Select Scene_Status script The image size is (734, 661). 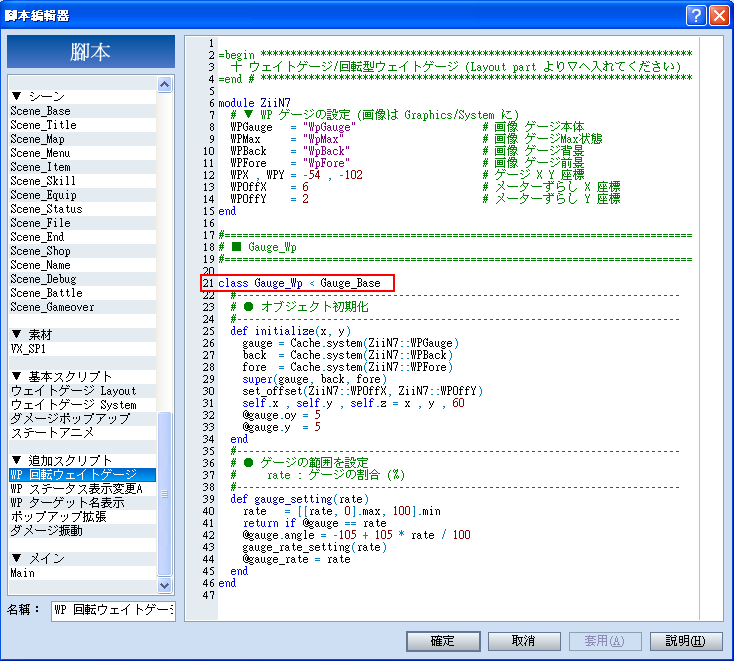[x=82, y=209]
